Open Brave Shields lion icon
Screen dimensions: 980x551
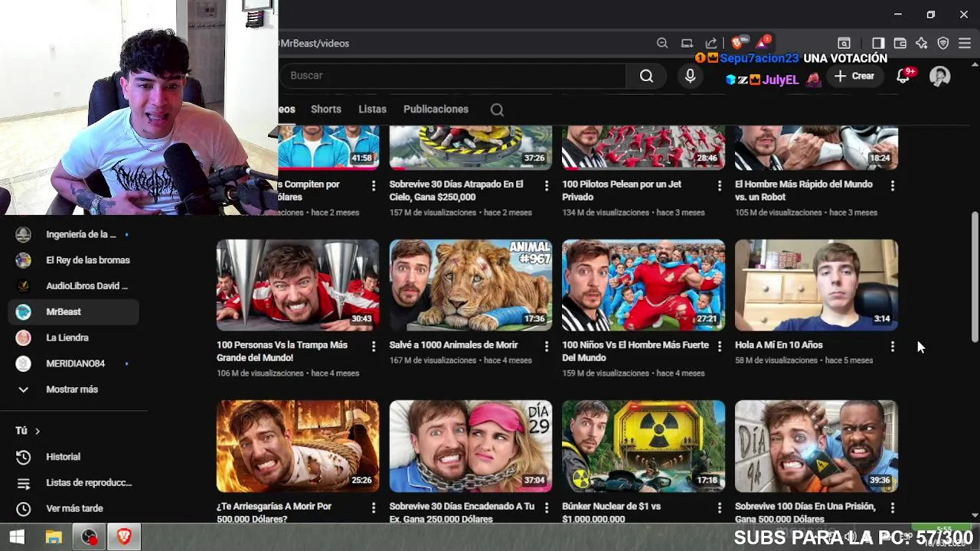(737, 43)
